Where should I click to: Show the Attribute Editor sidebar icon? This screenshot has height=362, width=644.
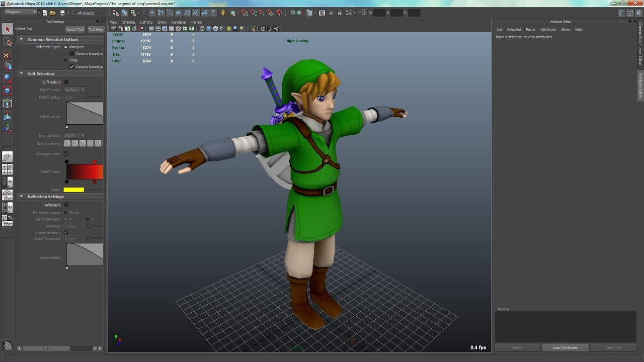(622, 13)
